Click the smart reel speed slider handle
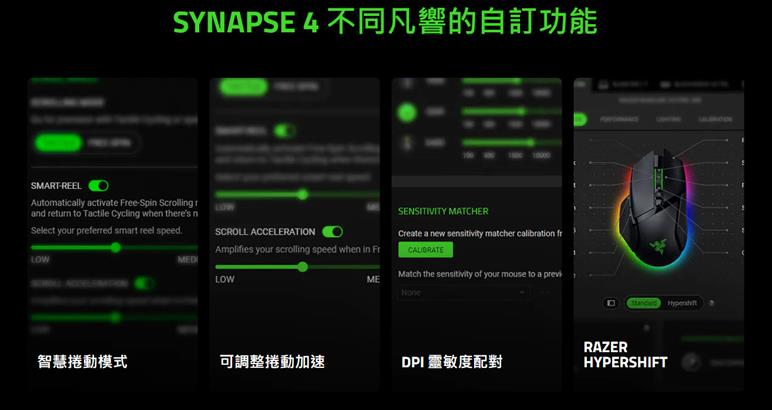 click(x=118, y=247)
